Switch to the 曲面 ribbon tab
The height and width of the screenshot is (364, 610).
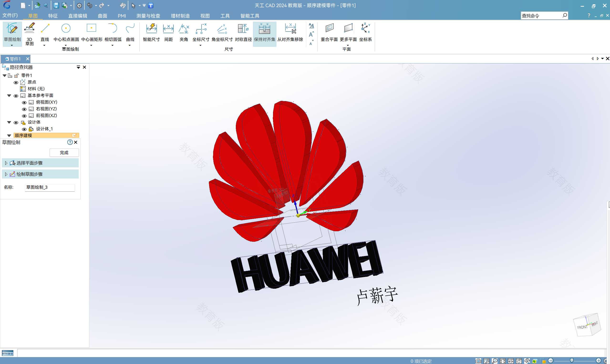pyautogui.click(x=103, y=16)
